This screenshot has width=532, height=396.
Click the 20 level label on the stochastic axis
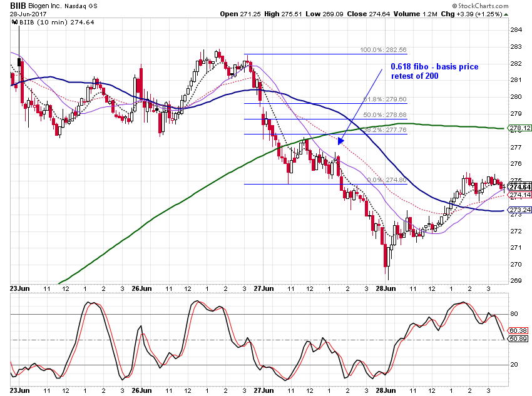[x=514, y=365]
